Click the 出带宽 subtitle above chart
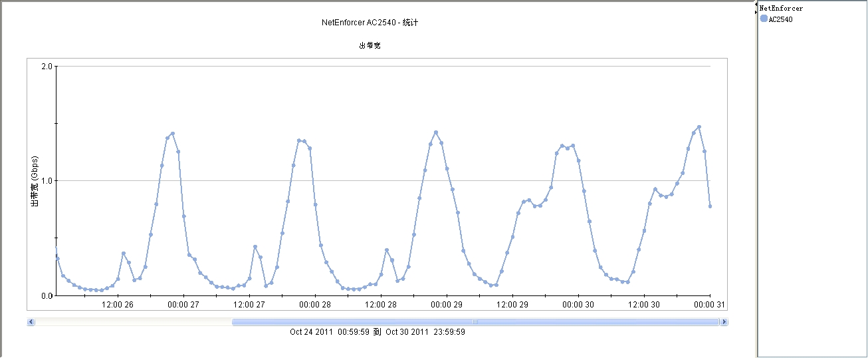 [370, 46]
